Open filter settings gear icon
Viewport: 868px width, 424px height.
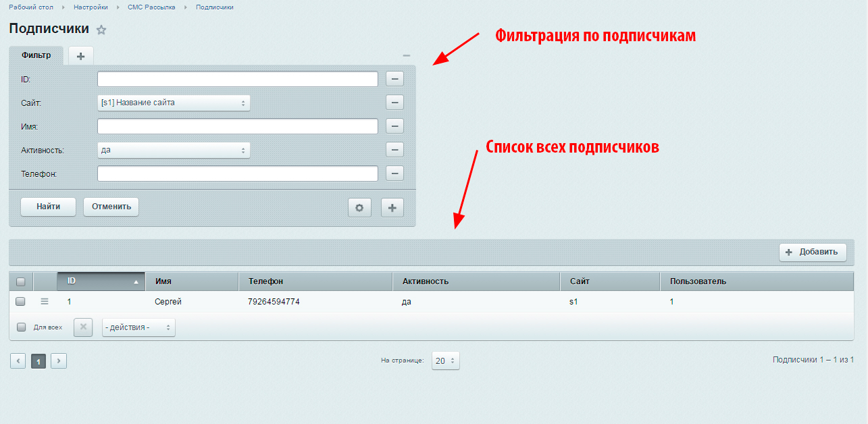click(359, 207)
